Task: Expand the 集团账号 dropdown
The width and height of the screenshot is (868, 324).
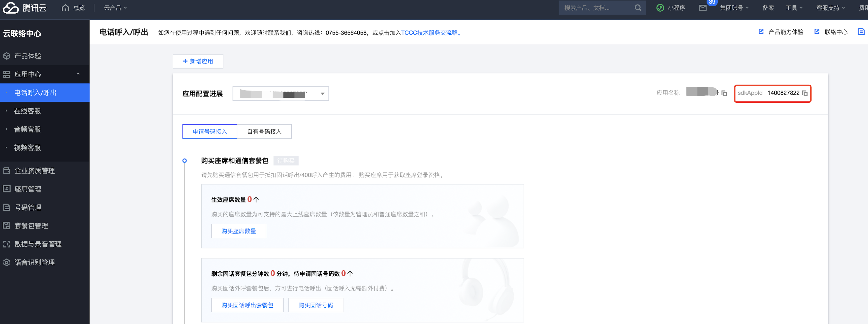Action: [x=734, y=8]
